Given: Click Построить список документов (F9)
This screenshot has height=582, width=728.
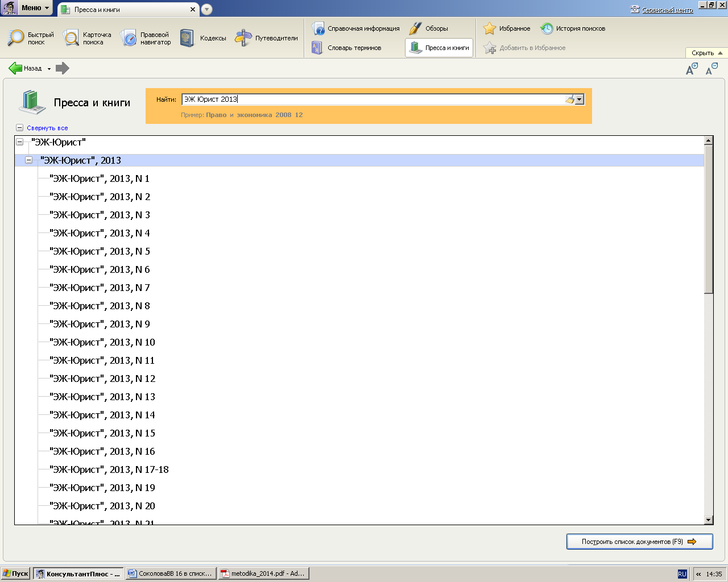Looking at the screenshot, I should click(x=639, y=542).
